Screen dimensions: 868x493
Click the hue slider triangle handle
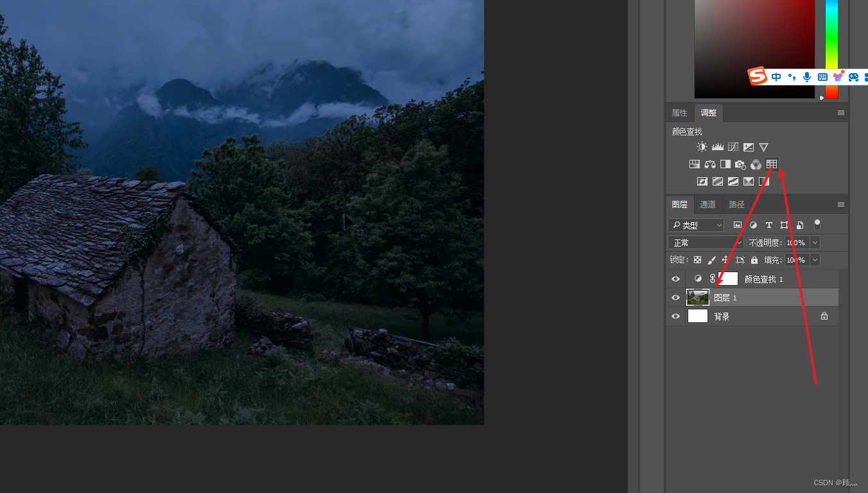tap(822, 98)
